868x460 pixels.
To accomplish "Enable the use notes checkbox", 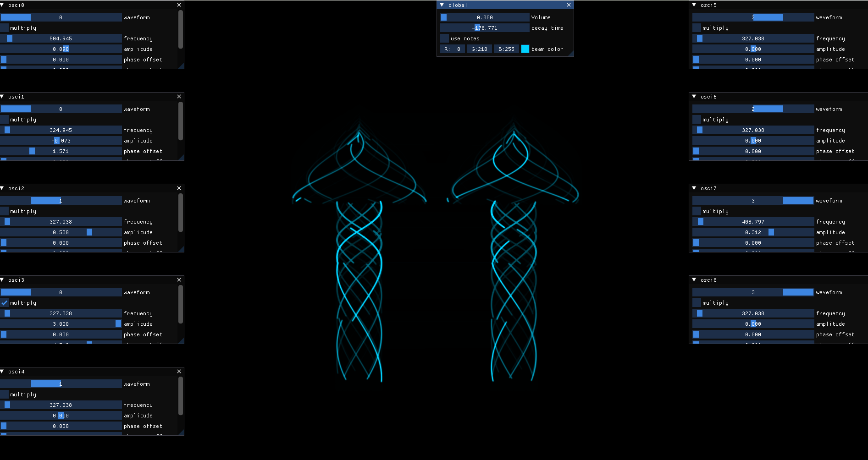I will 444,38.
